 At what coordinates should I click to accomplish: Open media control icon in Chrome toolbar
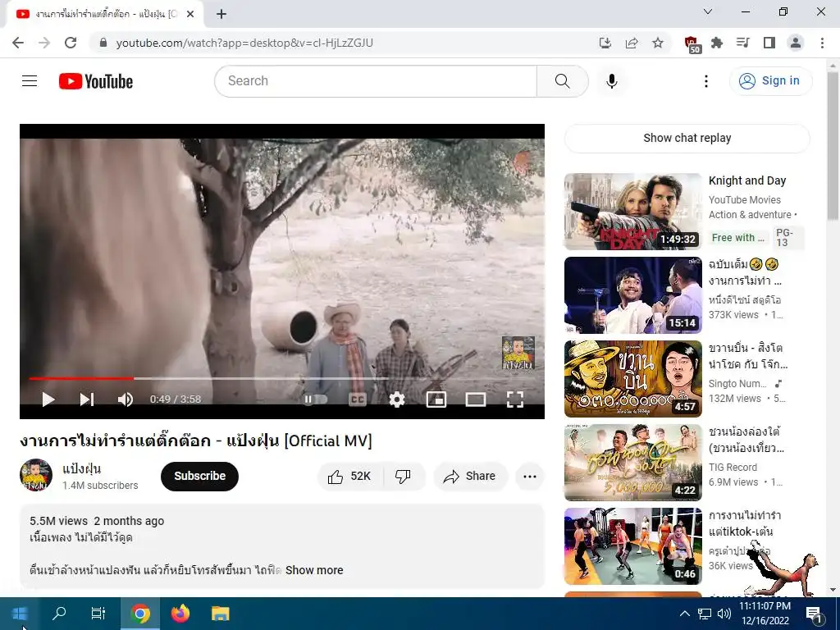(x=743, y=43)
